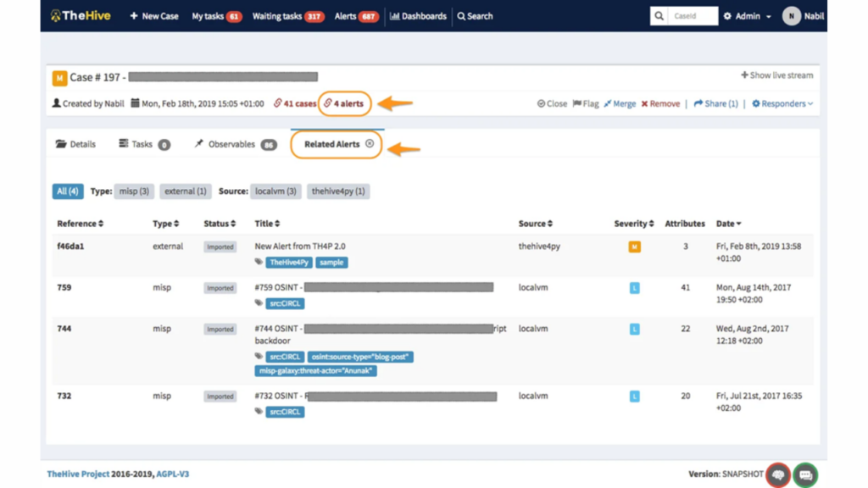Filter alerts by type misp (3)
868x488 pixels.
tap(134, 191)
